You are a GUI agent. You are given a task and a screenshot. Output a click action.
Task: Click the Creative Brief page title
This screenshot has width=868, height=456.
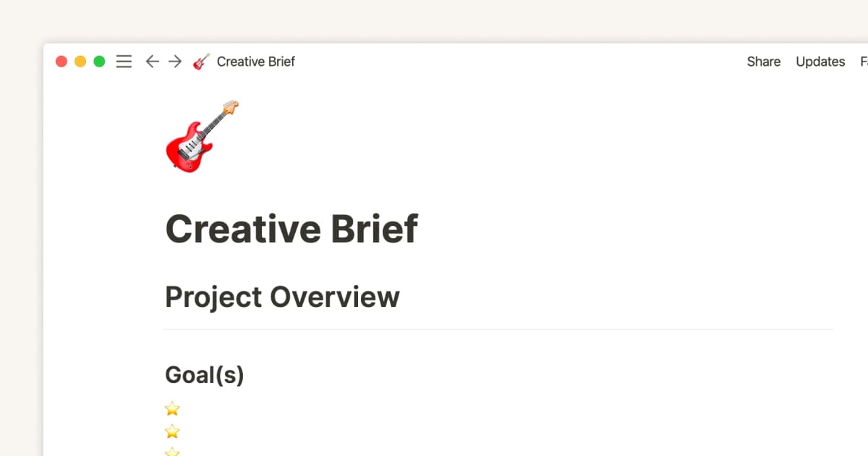point(292,229)
